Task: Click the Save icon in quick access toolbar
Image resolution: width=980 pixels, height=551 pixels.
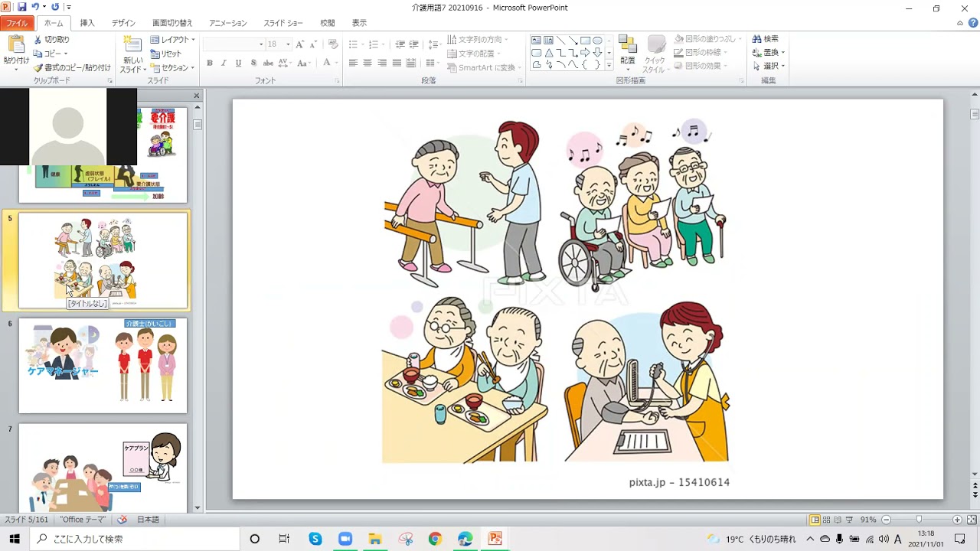Action: pos(21,7)
